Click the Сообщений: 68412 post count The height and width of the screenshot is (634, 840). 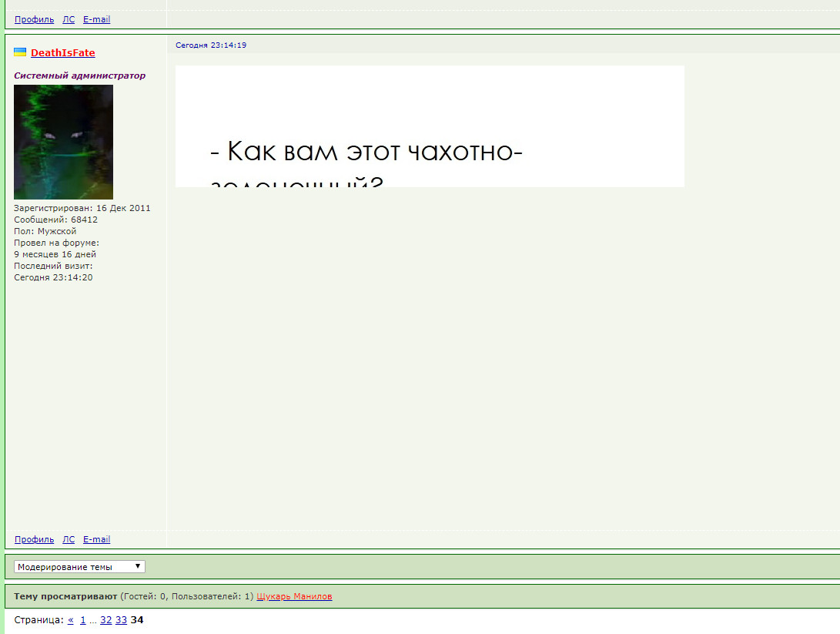(55, 220)
